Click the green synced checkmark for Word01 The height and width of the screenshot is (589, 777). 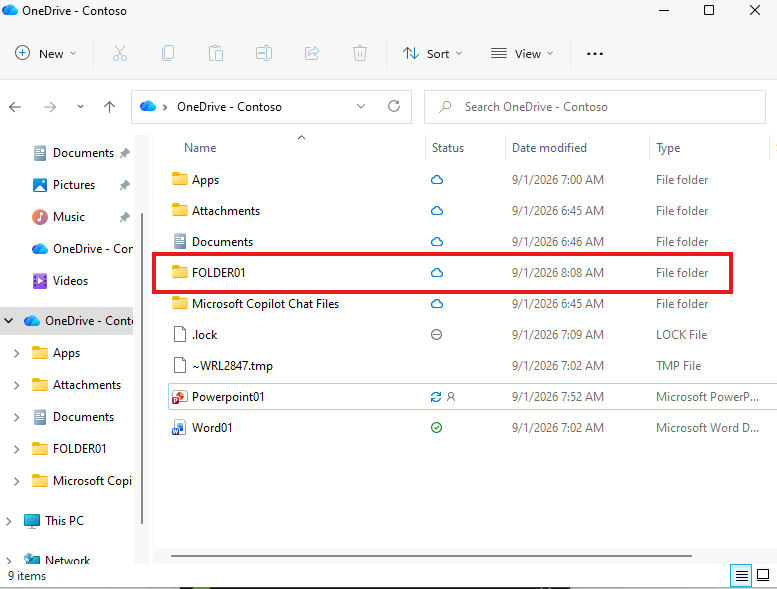pyautogui.click(x=436, y=428)
